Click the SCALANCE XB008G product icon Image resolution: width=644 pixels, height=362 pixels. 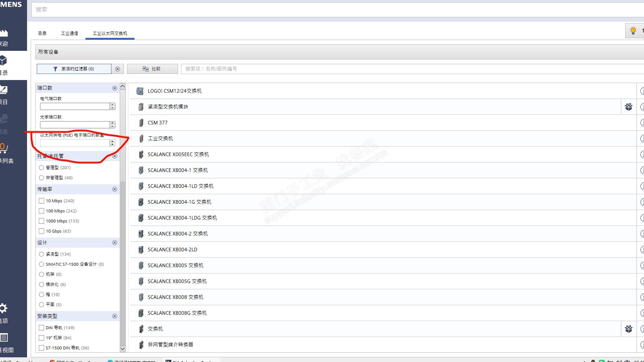[141, 313]
